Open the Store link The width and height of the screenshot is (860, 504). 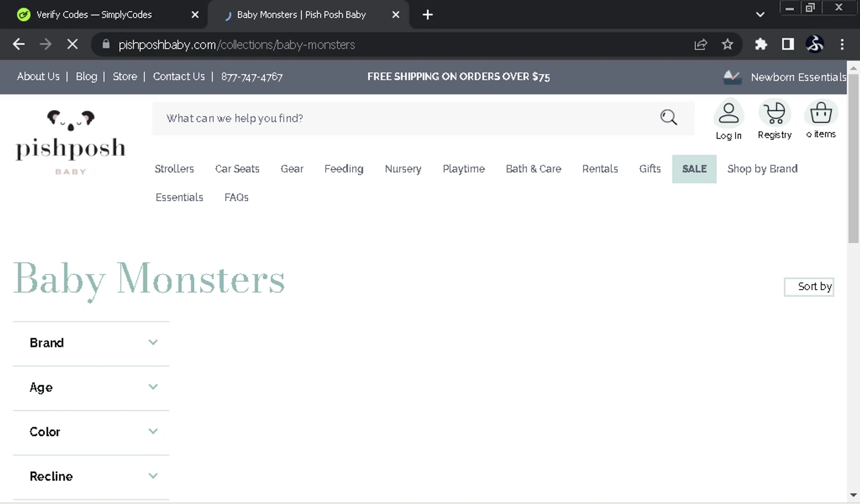click(x=125, y=76)
